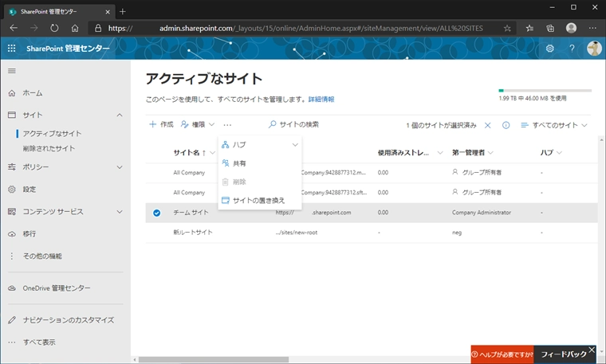Refresh the browser page
This screenshot has height=364, width=606.
[x=54, y=28]
